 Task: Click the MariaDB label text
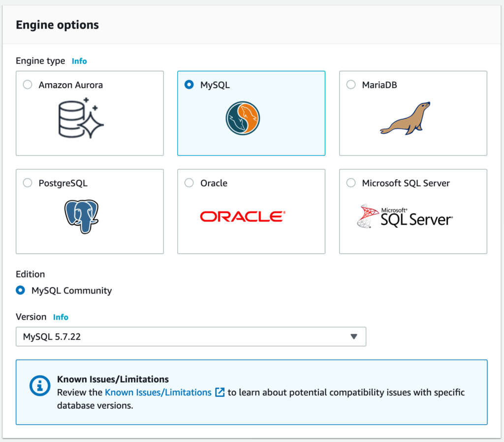click(x=379, y=85)
